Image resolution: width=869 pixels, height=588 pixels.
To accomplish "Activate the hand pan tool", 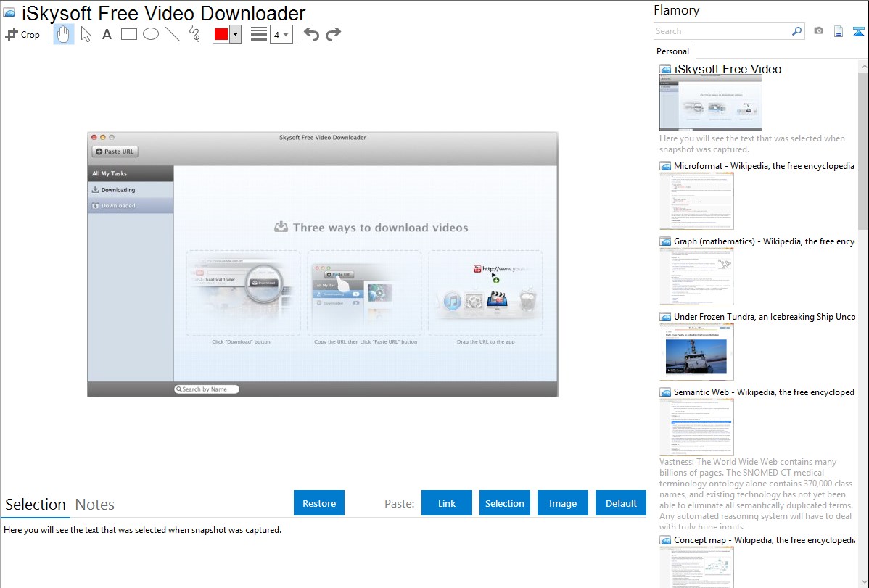I will tap(63, 34).
